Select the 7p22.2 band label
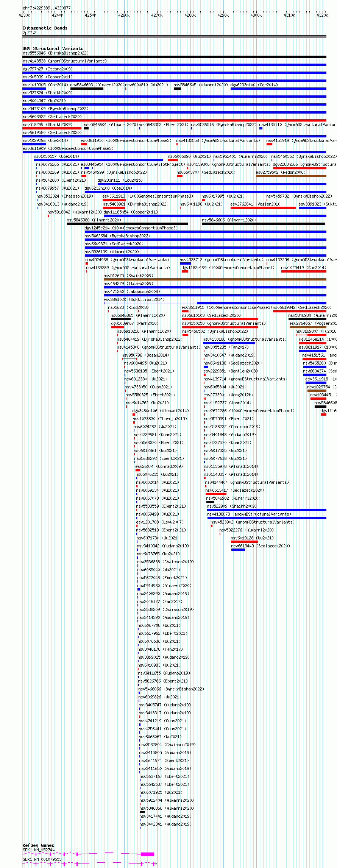 coord(30,33)
